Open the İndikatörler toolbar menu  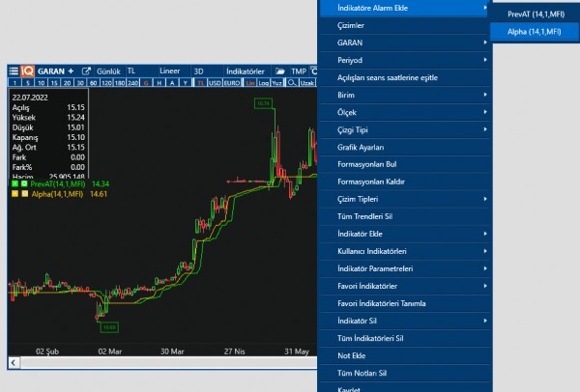[x=246, y=70]
